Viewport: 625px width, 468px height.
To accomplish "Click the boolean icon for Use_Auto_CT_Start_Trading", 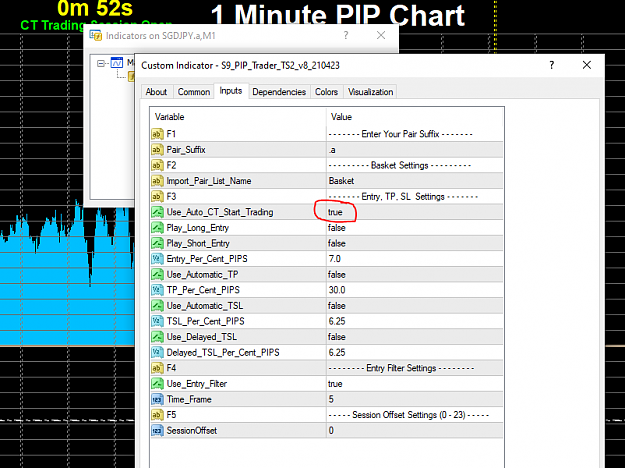I will 157,212.
